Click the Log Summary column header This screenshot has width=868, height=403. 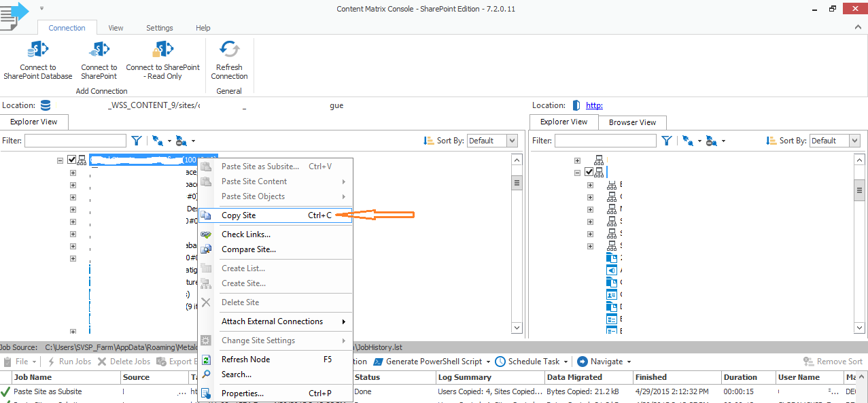point(490,377)
